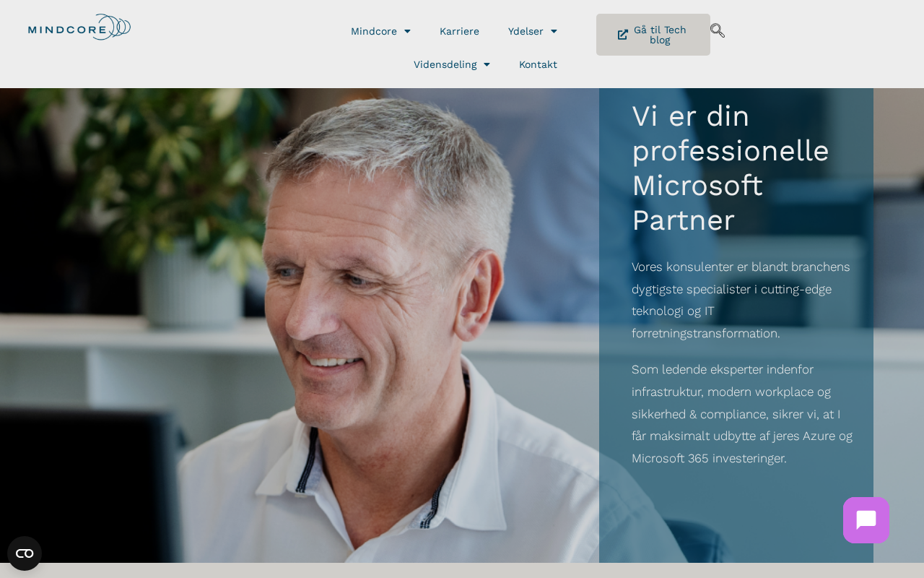This screenshot has width=924, height=578.
Task: Click the Mindcore logo
Action: (79, 27)
